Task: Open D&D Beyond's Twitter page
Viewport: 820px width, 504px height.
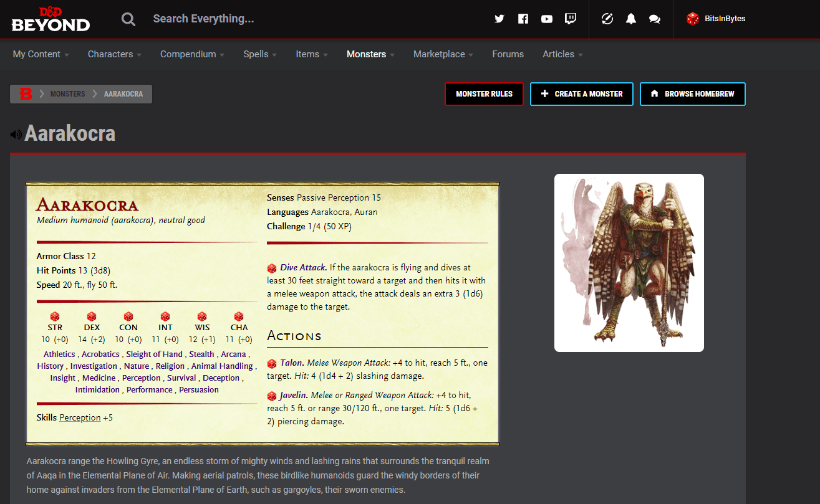Action: pos(499,19)
